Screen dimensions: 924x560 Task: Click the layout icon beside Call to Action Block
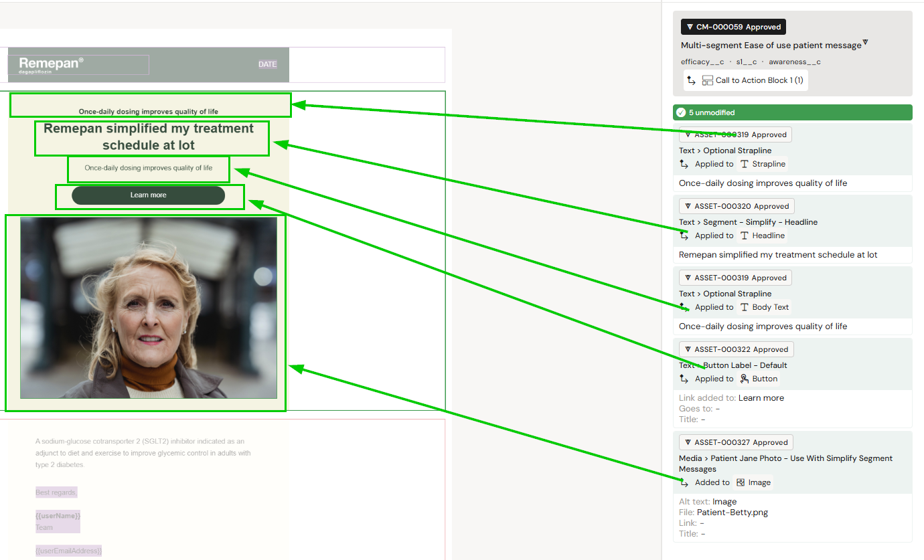click(x=708, y=80)
